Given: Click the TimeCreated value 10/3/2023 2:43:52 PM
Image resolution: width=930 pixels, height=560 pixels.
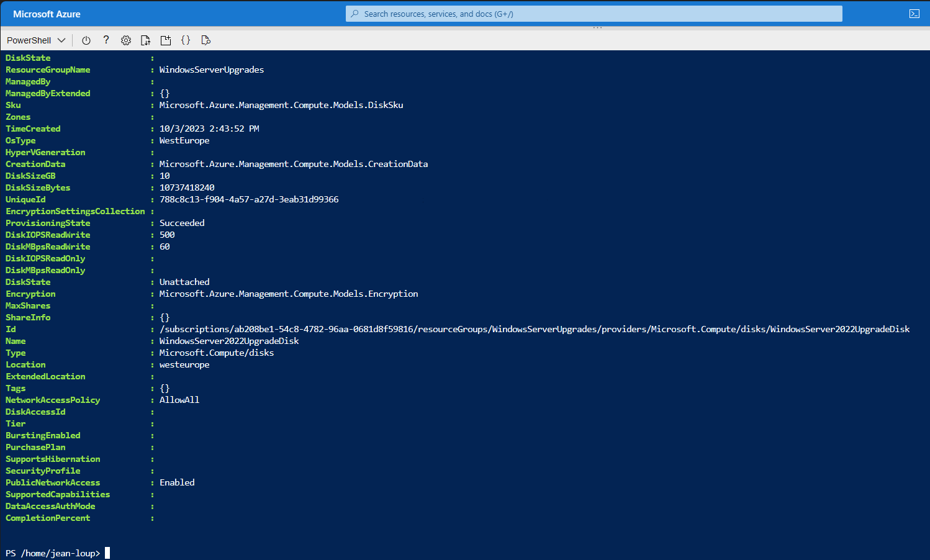Looking at the screenshot, I should (209, 129).
